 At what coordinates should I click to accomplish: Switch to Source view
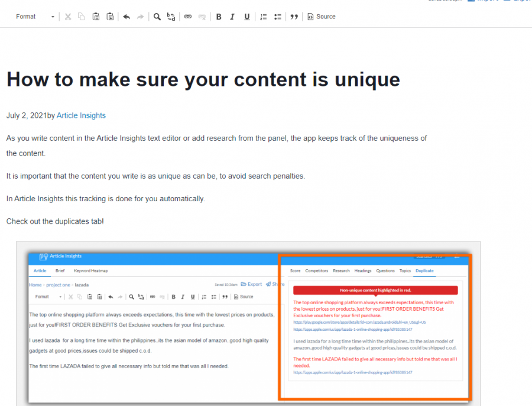click(322, 17)
